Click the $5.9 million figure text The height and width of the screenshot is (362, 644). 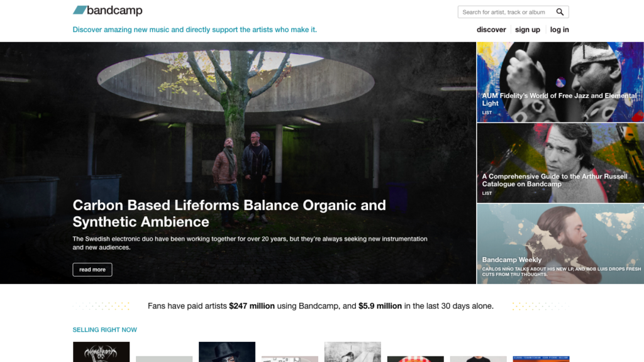pyautogui.click(x=380, y=306)
